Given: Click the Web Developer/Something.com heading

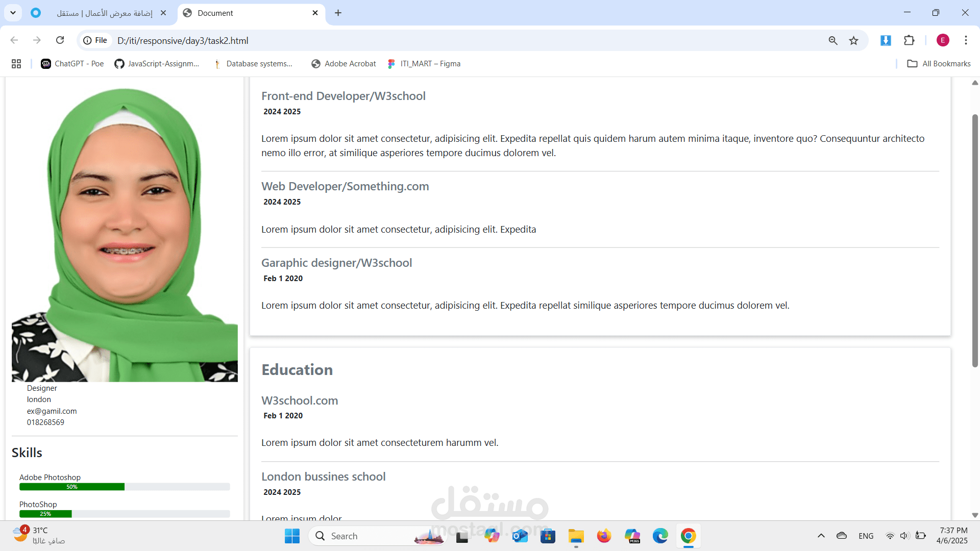Looking at the screenshot, I should (345, 186).
